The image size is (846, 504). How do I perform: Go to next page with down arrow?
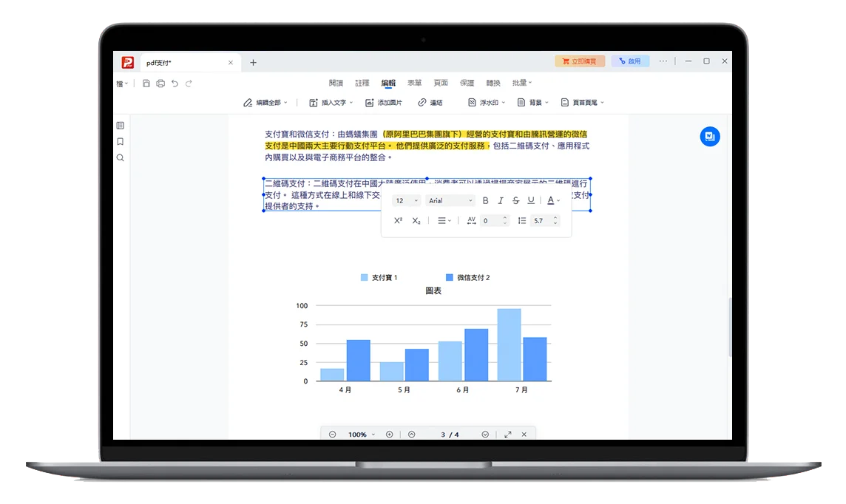point(485,435)
